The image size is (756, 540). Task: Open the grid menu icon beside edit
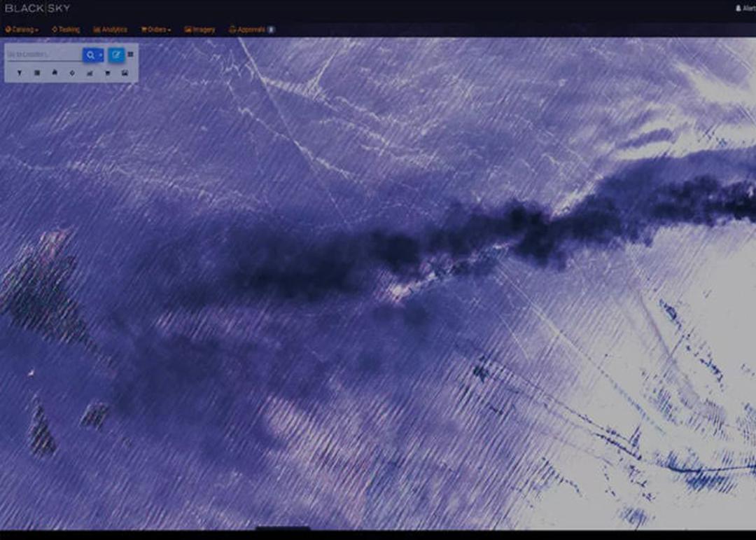point(130,55)
